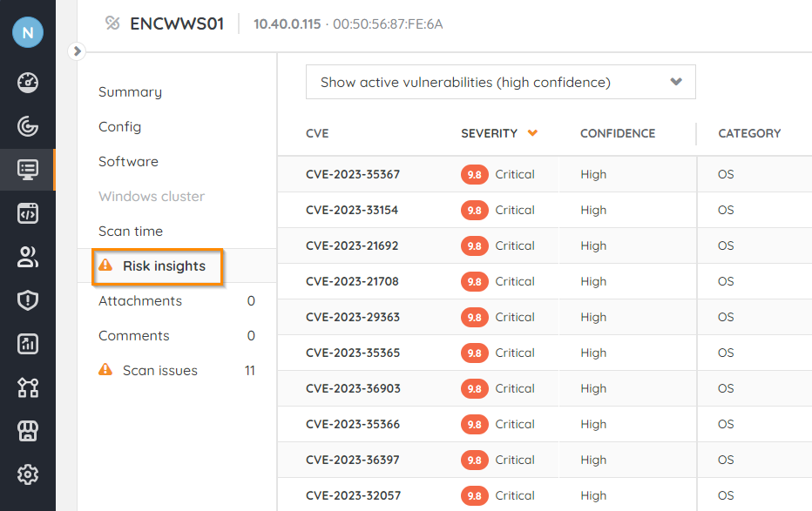Open the CVE-2023-36903 vulnerability row
Screen dimensions: 812x511
tap(353, 388)
